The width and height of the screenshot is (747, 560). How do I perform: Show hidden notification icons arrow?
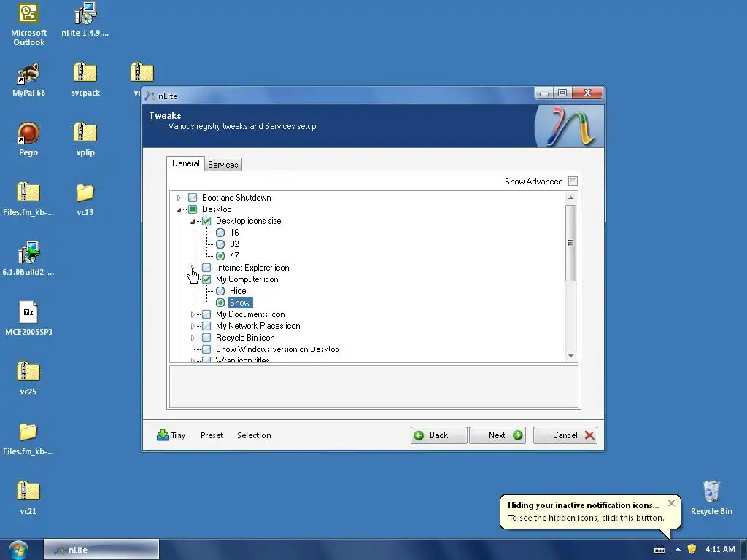click(x=678, y=550)
